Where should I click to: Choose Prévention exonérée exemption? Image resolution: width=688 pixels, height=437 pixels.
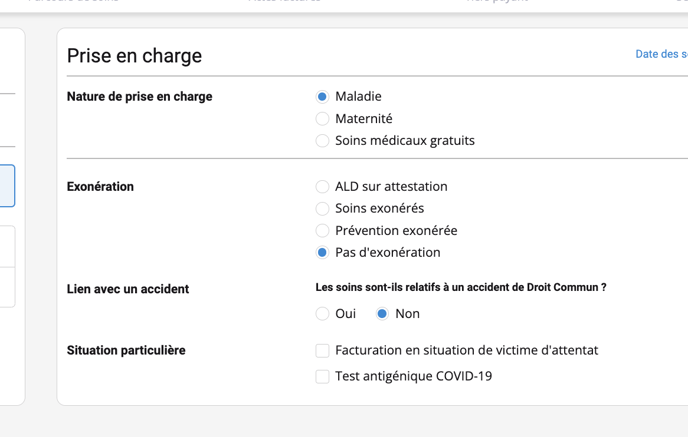coord(322,231)
